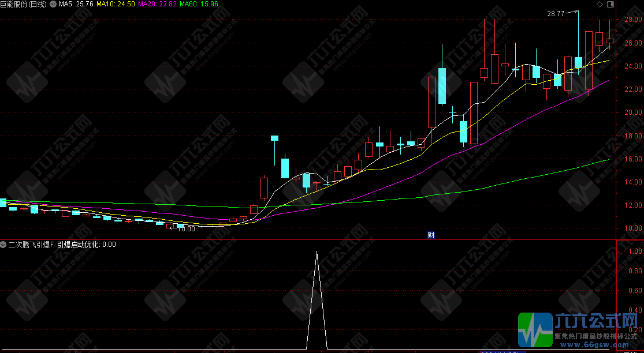This screenshot has height=353, width=644.
Task: Click the 巨能股份(日线) stock title
Action: click(24, 5)
